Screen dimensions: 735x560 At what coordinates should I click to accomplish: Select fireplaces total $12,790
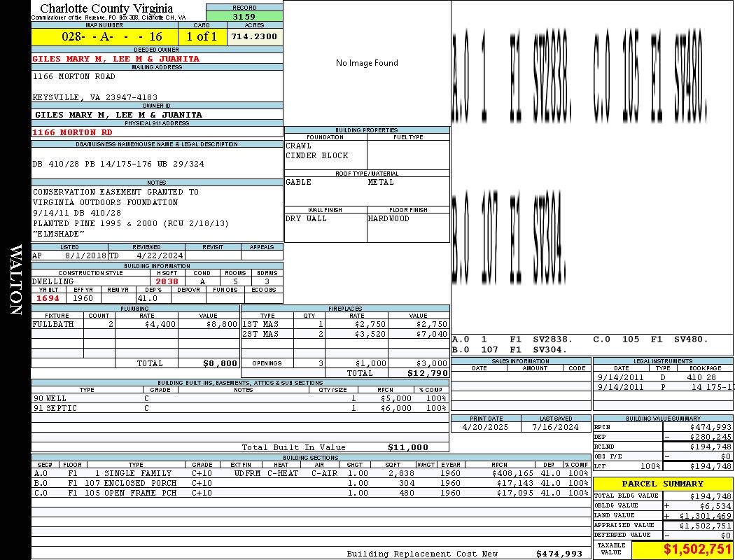pyautogui.click(x=428, y=374)
